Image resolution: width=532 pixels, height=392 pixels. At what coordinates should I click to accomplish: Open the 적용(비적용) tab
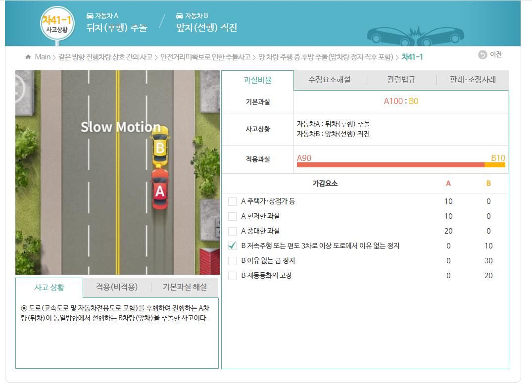coord(117,287)
